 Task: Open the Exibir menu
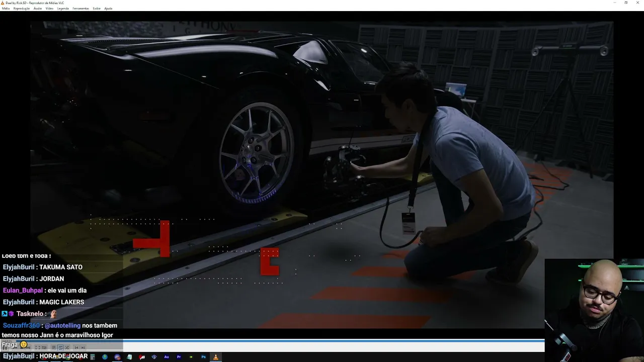(97, 9)
